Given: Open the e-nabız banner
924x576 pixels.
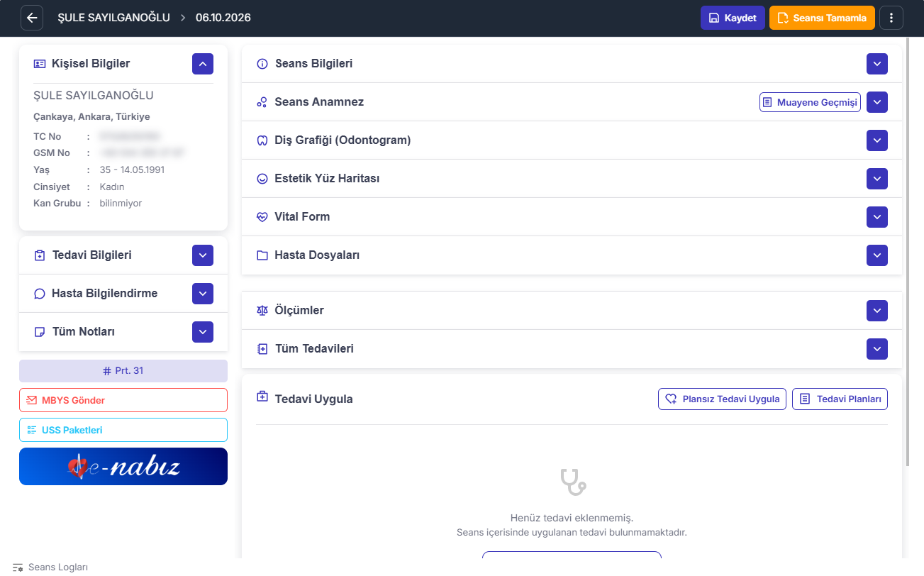Looking at the screenshot, I should click(123, 466).
